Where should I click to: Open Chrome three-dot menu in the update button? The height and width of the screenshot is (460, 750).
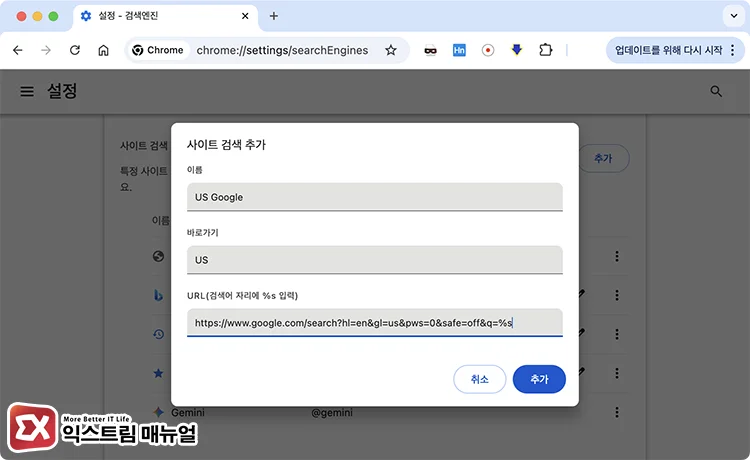732,50
